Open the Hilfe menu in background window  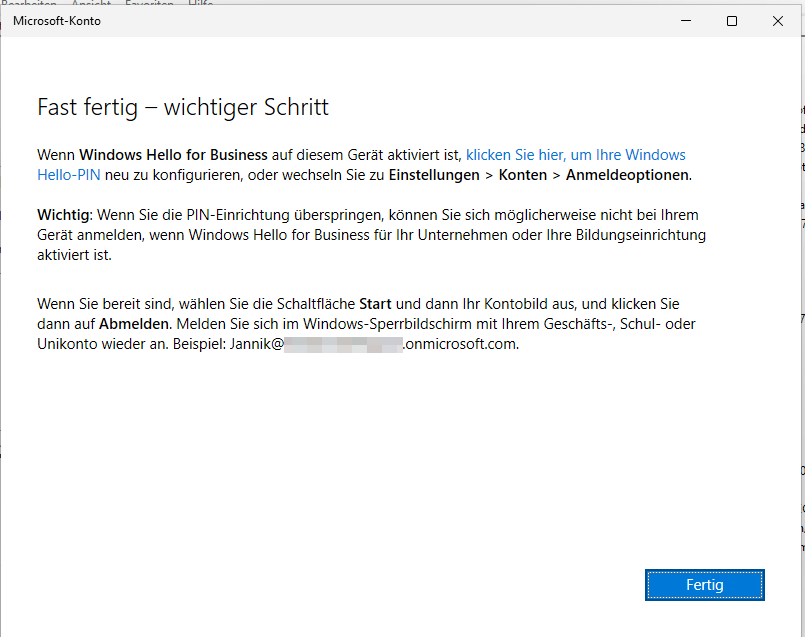click(x=200, y=4)
